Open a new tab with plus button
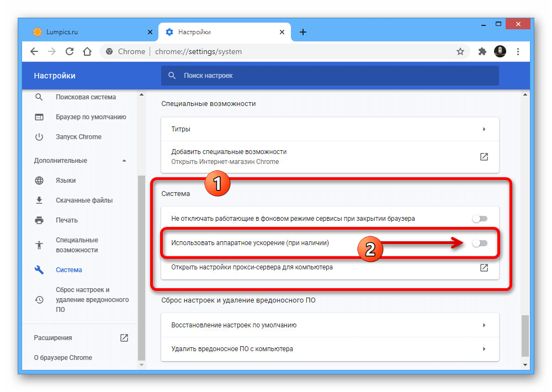Viewport: 552px width, 392px height. point(302,32)
